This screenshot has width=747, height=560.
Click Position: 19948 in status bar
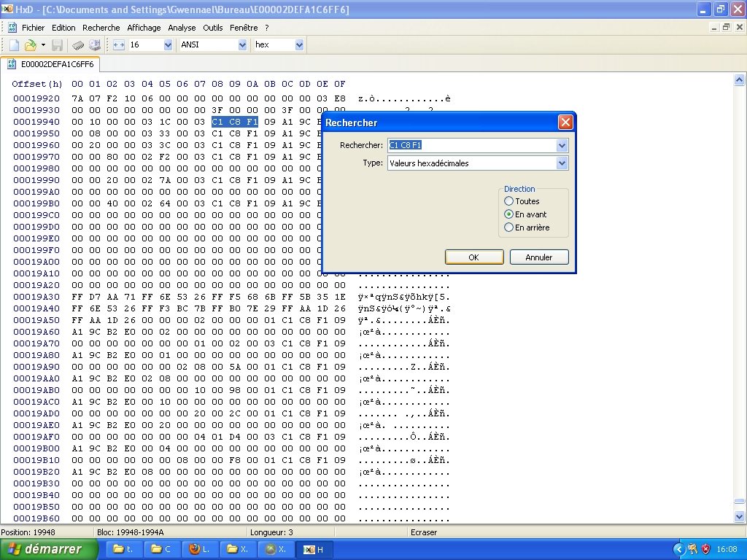click(x=28, y=532)
